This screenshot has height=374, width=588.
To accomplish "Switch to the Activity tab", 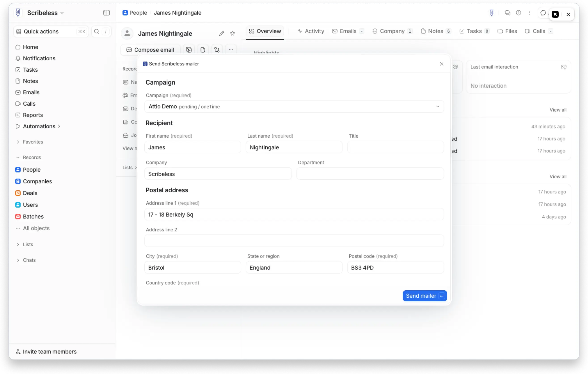I will [x=311, y=31].
